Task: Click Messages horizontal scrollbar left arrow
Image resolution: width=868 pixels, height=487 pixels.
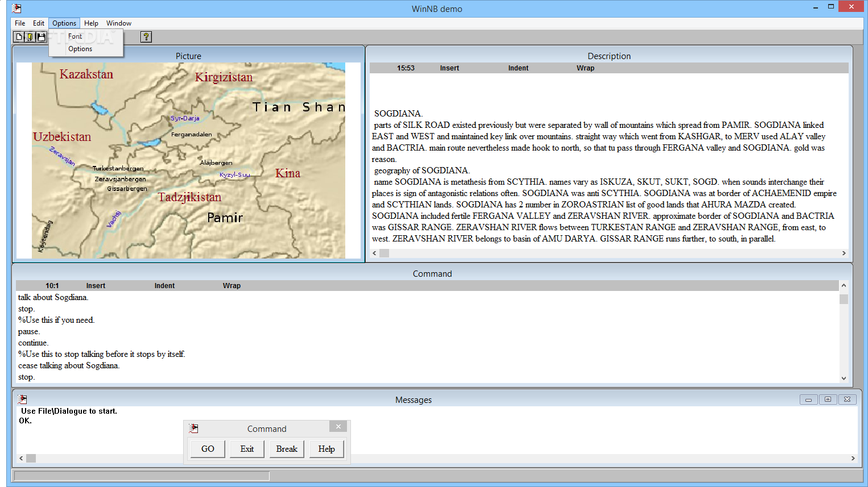Action: (22, 458)
